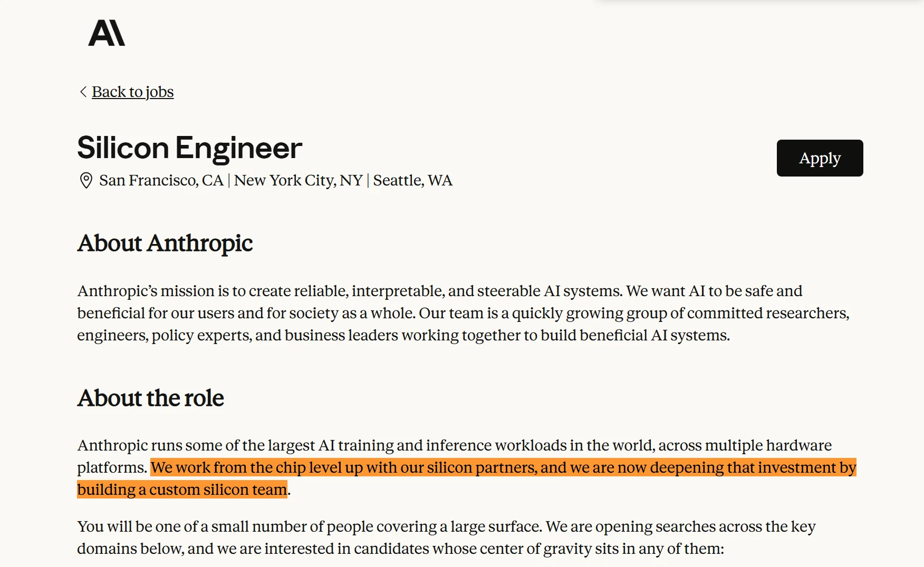Image resolution: width=924 pixels, height=567 pixels.
Task: Click the line 'You will be one of a small number'
Action: 446,526
